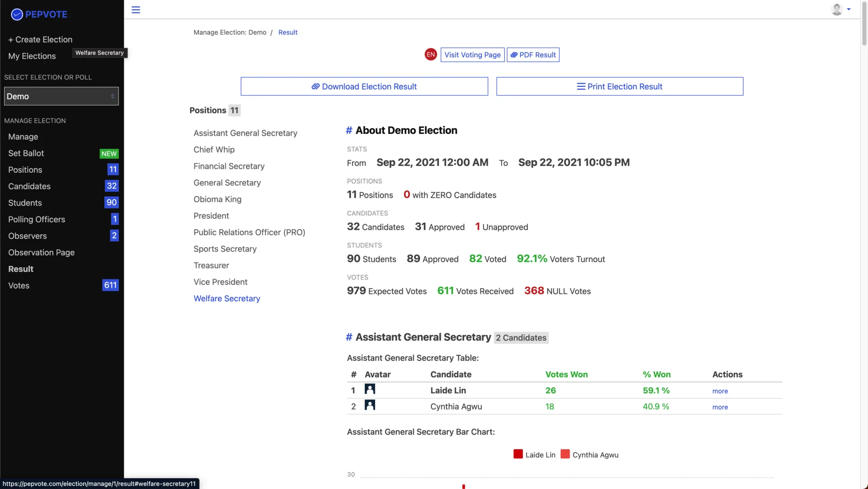This screenshot has width=868, height=489.
Task: Open Observation Page in sidebar
Action: [x=42, y=252]
